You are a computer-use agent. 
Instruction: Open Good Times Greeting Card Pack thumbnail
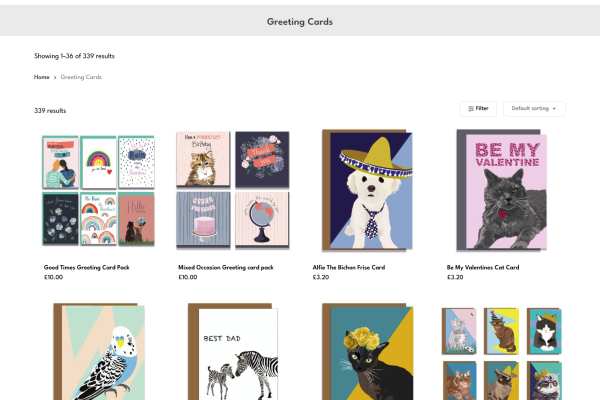[98, 190]
